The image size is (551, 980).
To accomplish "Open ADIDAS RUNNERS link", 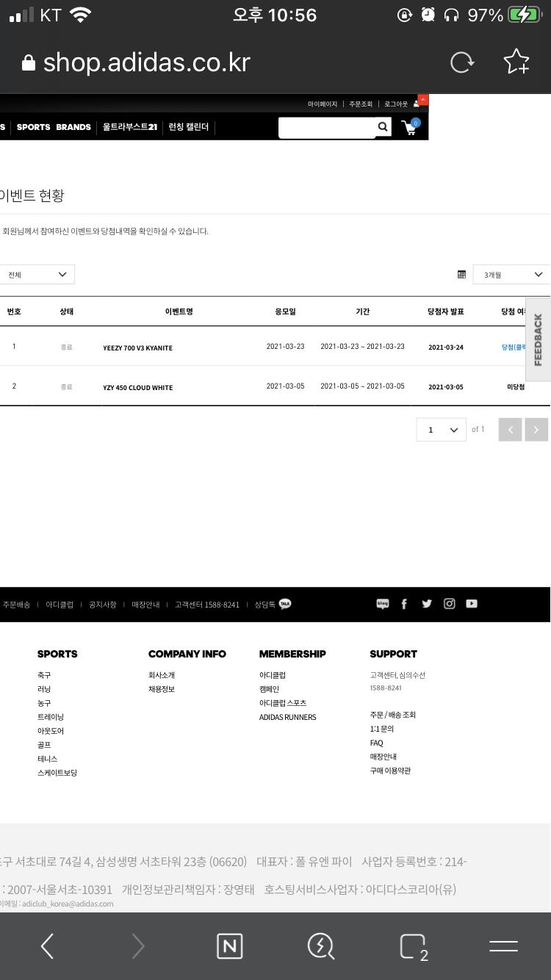I will [x=288, y=717].
